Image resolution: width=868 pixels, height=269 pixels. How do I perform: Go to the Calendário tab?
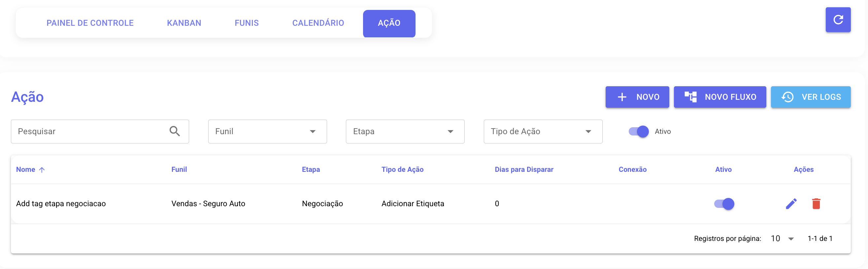pos(318,23)
